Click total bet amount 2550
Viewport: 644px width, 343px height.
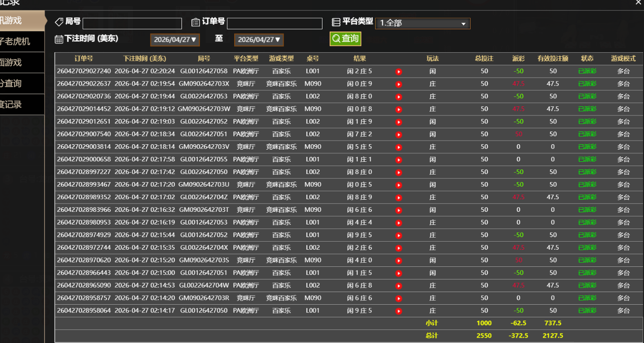[484, 336]
